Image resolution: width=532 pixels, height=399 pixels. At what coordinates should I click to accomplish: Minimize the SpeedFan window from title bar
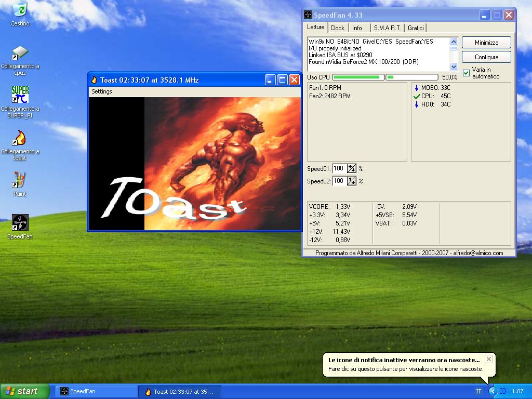click(x=485, y=15)
